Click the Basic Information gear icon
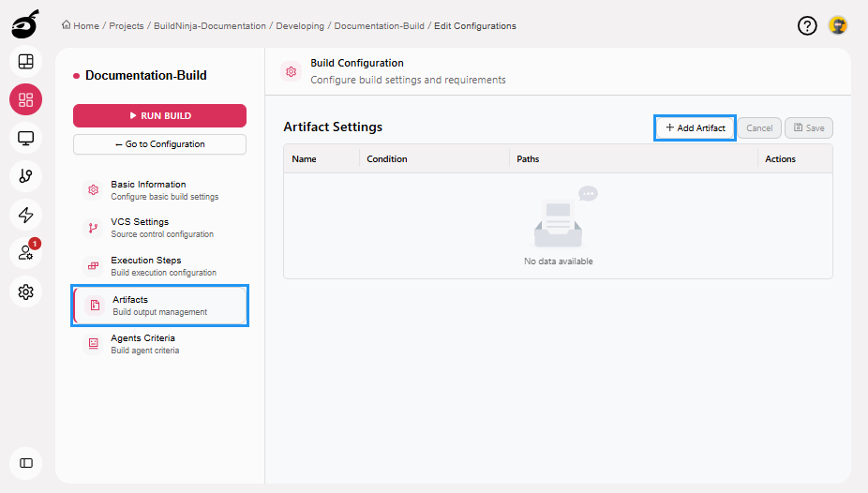This screenshot has height=493, width=868. 93,189
